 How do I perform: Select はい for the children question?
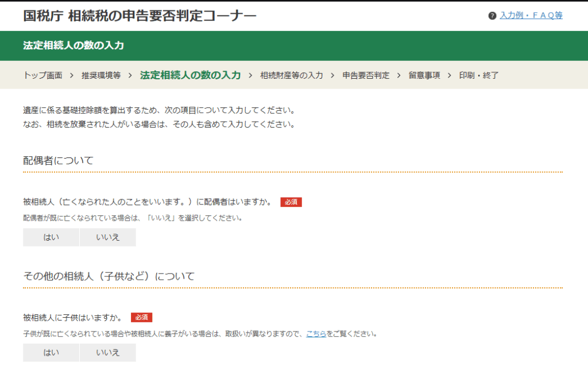pos(51,353)
